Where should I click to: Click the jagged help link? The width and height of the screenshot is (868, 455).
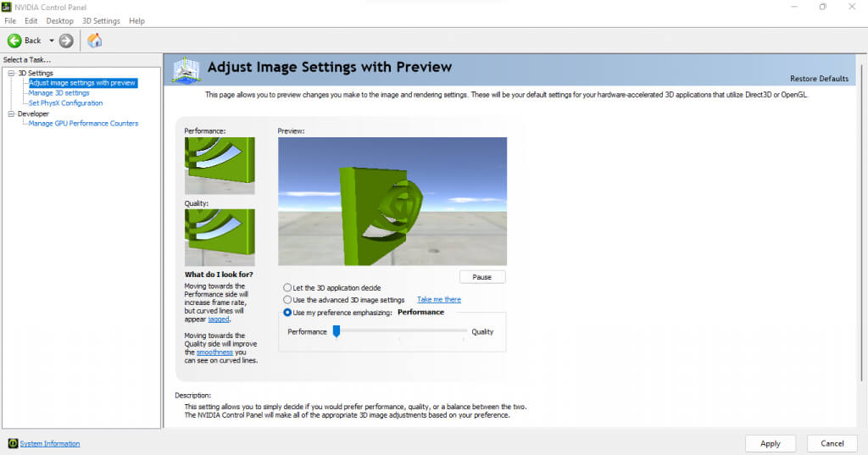218,319
